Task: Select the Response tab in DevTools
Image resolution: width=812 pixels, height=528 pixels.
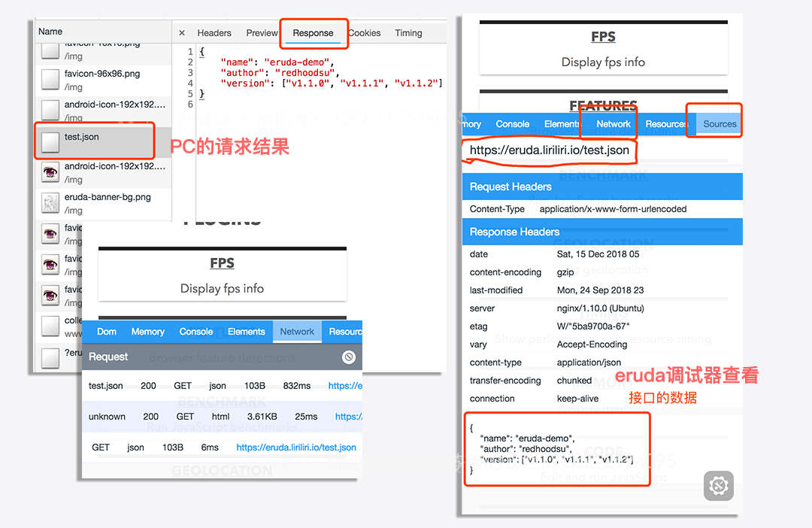Action: point(313,33)
